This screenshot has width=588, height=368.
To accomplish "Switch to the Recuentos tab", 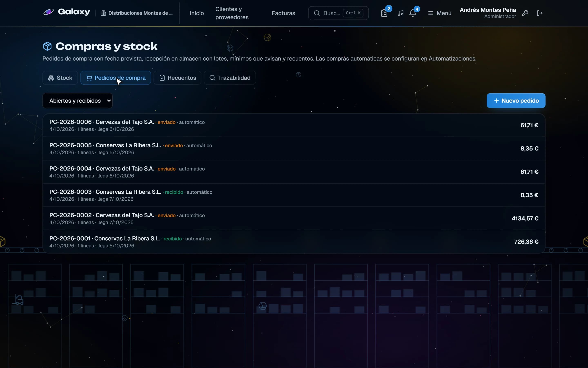I will tap(177, 78).
